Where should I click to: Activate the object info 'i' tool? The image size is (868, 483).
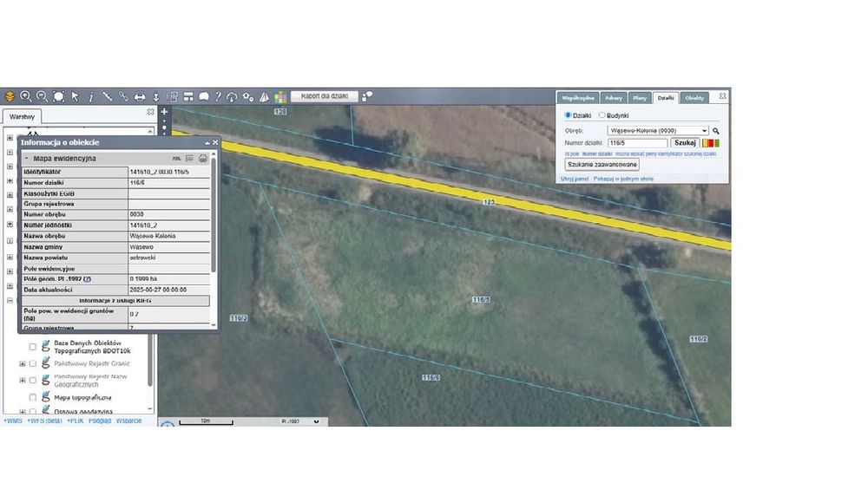click(x=91, y=96)
